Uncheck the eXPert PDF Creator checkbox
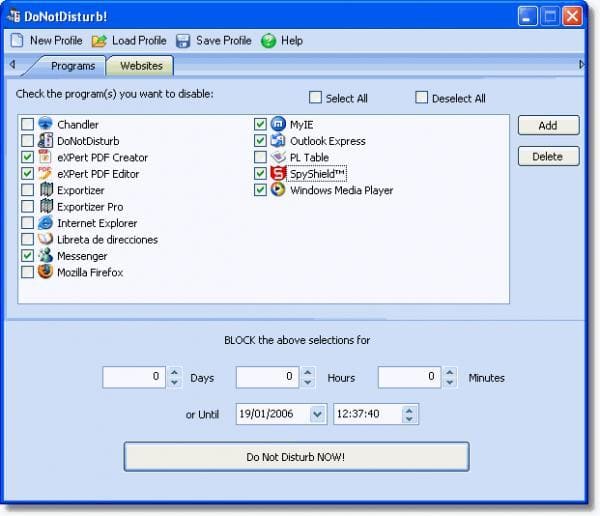Viewport: 600px width, 516px height. (27, 157)
